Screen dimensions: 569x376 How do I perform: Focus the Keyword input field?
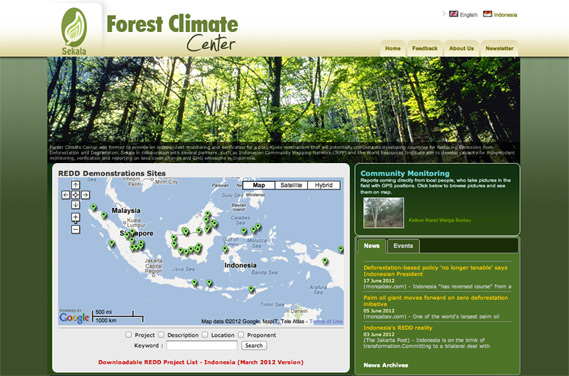[202, 346]
